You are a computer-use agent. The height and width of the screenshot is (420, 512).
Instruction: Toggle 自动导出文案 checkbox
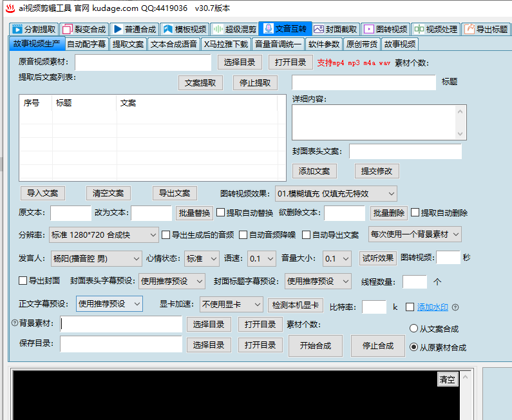tap(307, 235)
